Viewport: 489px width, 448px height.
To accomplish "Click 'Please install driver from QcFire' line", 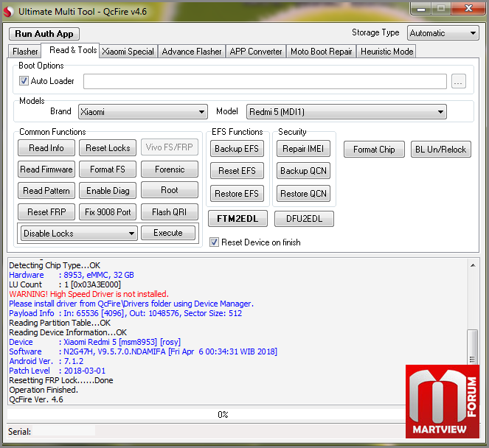I will [131, 304].
